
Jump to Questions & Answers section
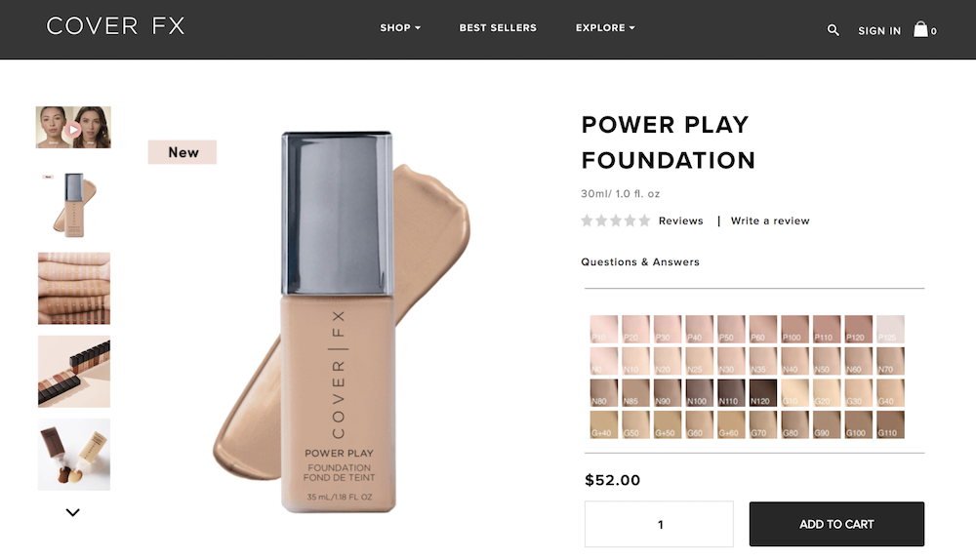coord(640,262)
